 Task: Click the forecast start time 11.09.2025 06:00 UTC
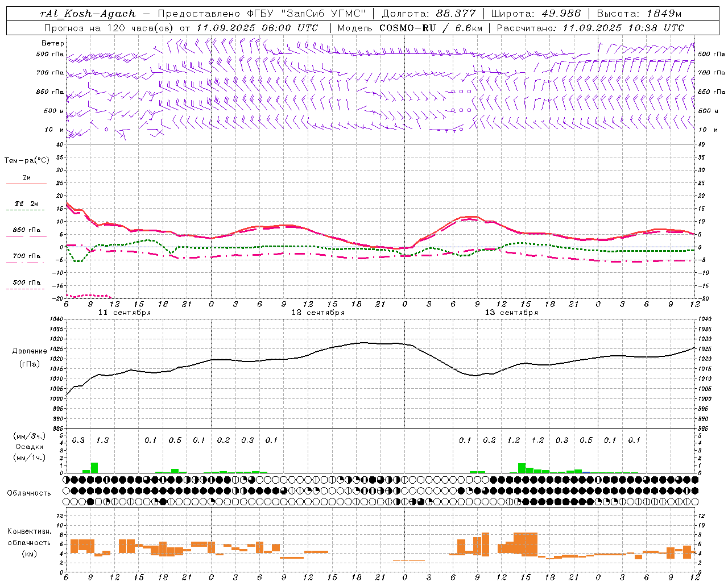(257, 28)
